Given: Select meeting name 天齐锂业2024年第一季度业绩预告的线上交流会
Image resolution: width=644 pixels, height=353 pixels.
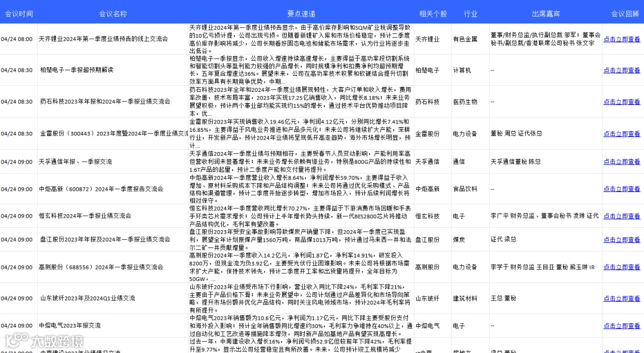Looking at the screenshot, I should coord(104,39).
